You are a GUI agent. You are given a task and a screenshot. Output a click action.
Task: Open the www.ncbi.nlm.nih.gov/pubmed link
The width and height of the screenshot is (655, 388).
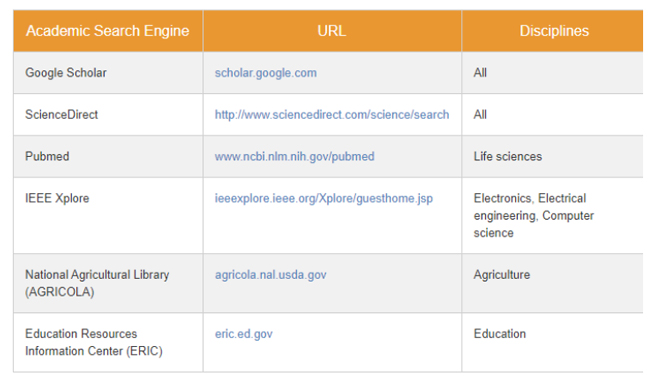[294, 157]
